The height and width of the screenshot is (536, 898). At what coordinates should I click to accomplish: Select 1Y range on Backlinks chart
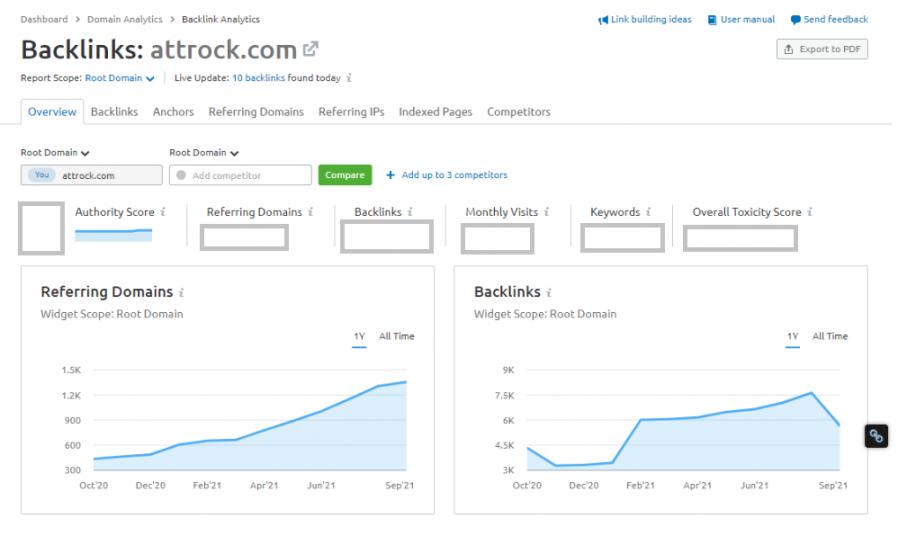coord(792,336)
